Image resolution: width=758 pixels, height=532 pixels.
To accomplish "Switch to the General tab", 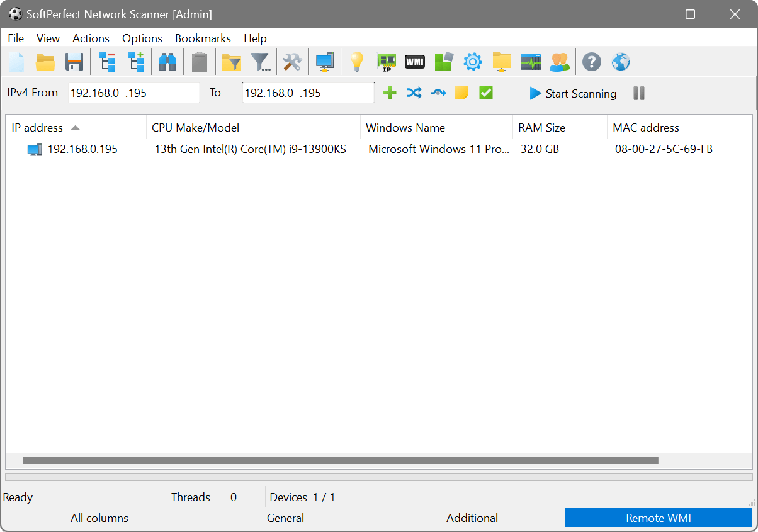I will point(285,518).
